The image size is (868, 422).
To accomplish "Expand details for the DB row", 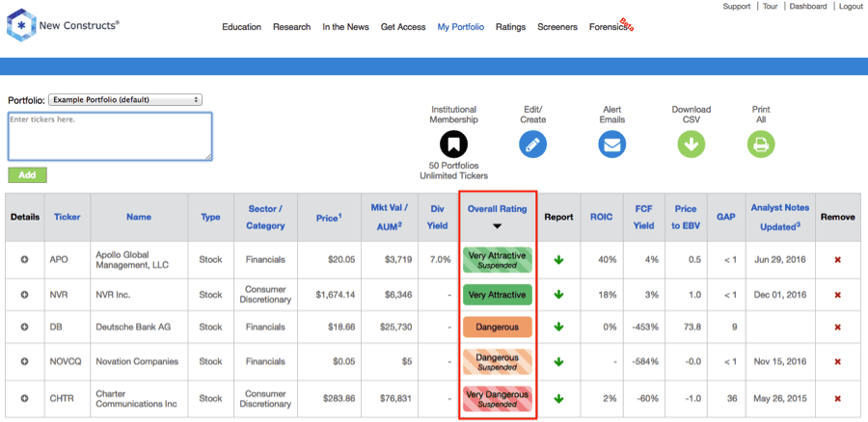I will pyautogui.click(x=24, y=327).
